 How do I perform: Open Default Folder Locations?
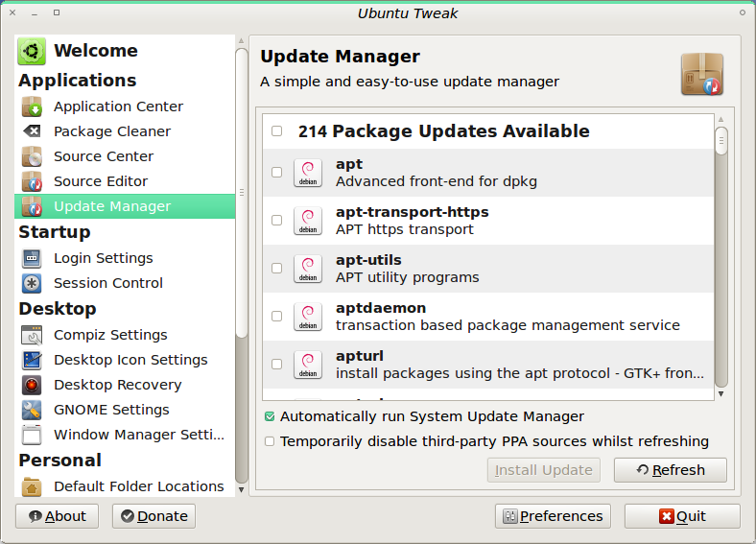click(x=125, y=486)
